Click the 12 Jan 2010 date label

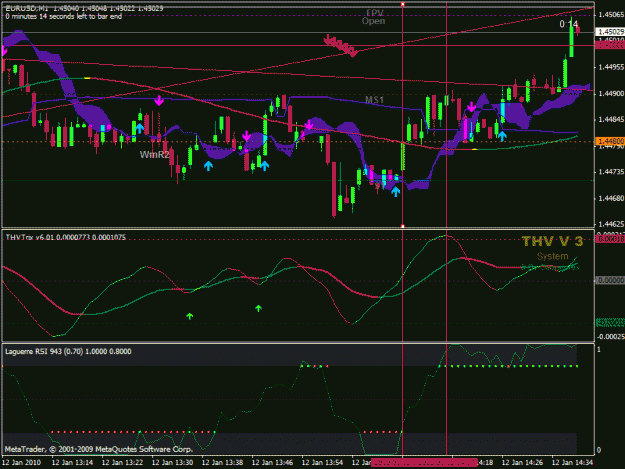pyautogui.click(x=21, y=463)
